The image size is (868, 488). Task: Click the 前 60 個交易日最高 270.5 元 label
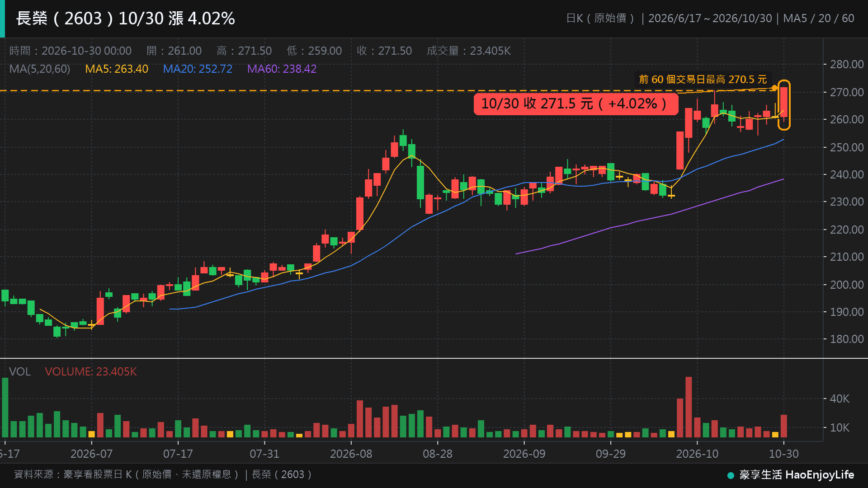click(703, 80)
